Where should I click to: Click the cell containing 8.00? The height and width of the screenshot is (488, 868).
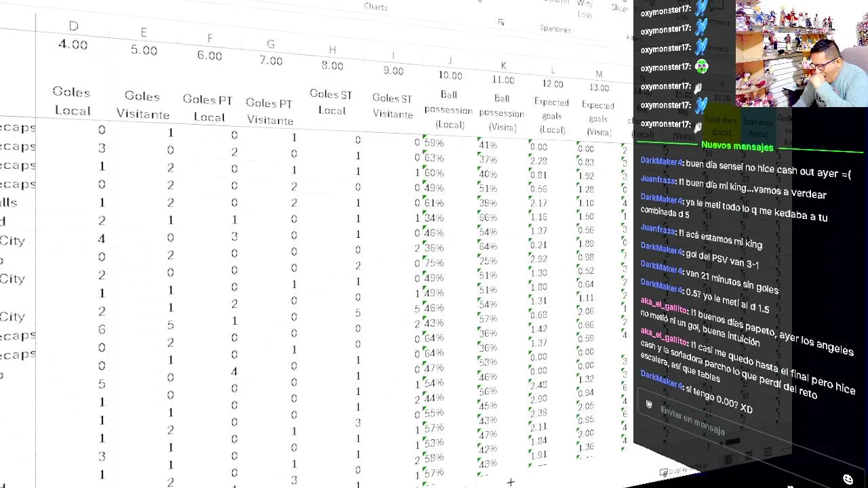[x=332, y=66]
